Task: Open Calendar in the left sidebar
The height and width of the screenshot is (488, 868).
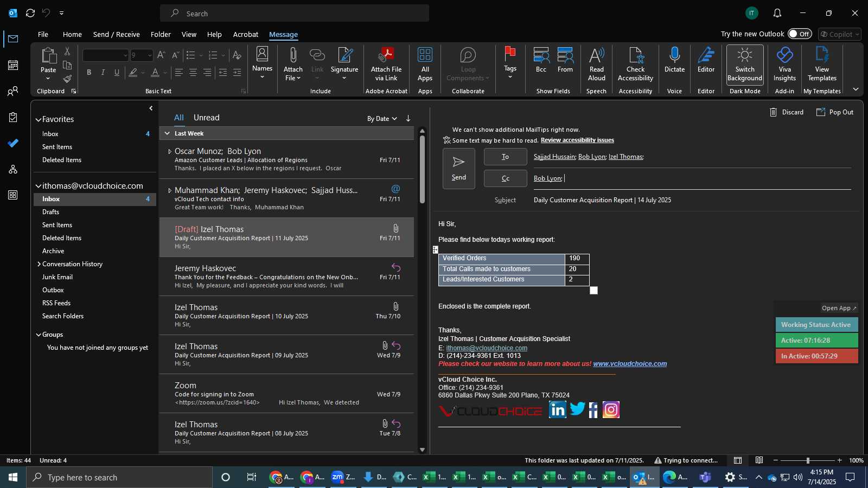Action: click(13, 65)
